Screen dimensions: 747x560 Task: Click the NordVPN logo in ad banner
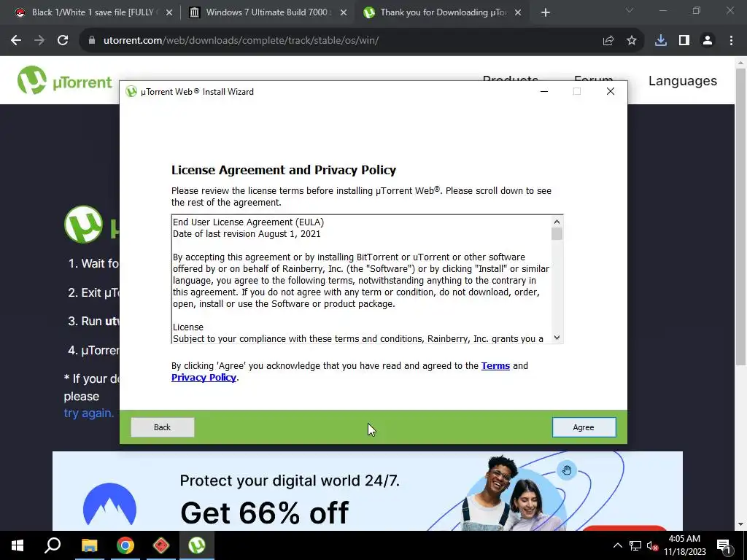[x=109, y=505]
